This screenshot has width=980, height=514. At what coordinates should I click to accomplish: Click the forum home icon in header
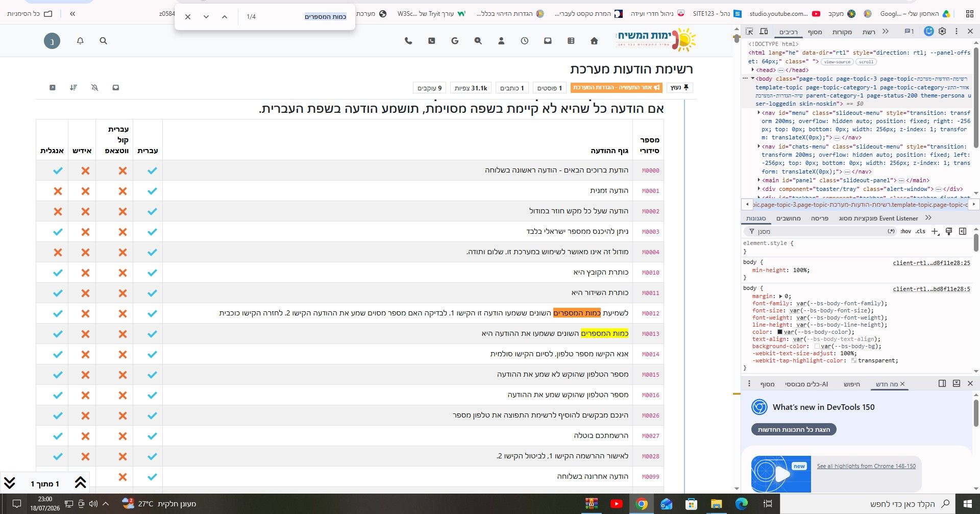point(594,41)
